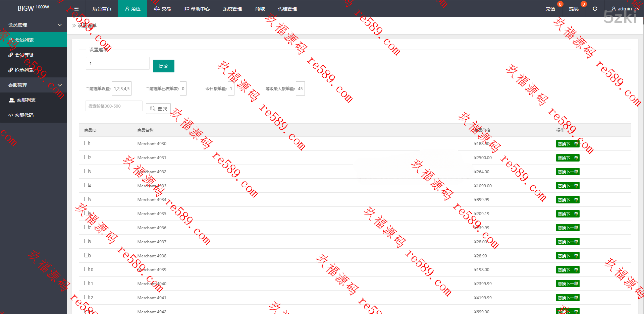Select the checkbox for product ID 10

point(86,269)
